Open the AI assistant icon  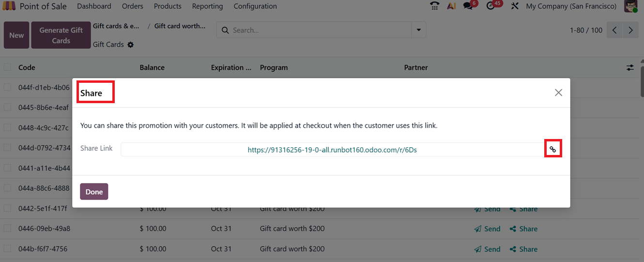coord(451,6)
